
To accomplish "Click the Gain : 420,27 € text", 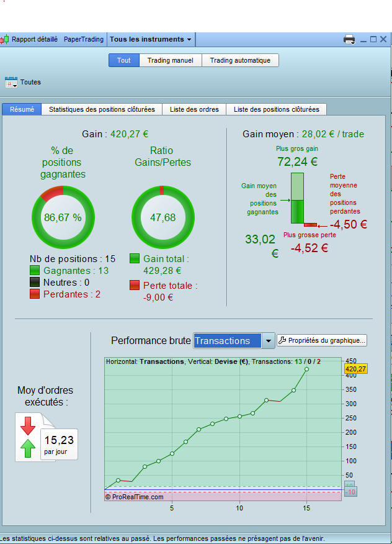I will [x=115, y=134].
